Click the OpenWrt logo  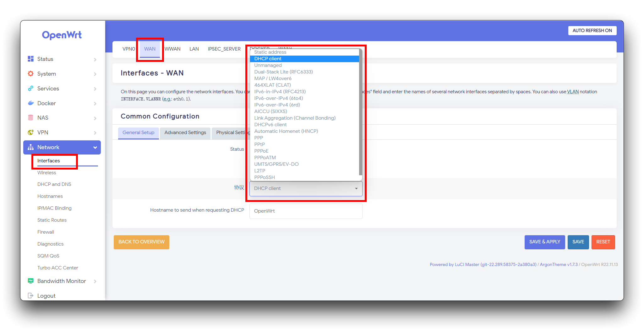click(62, 35)
